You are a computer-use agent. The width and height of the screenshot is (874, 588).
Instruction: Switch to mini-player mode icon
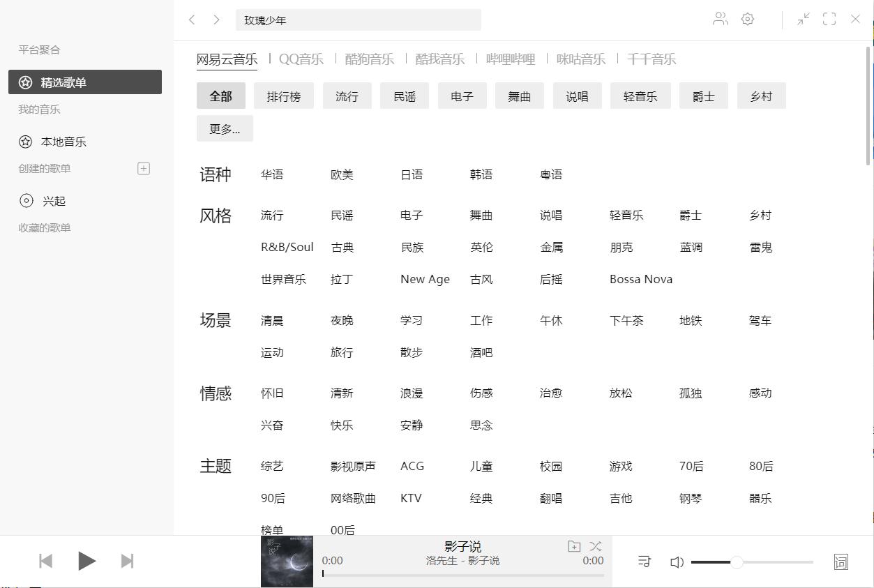tap(802, 19)
